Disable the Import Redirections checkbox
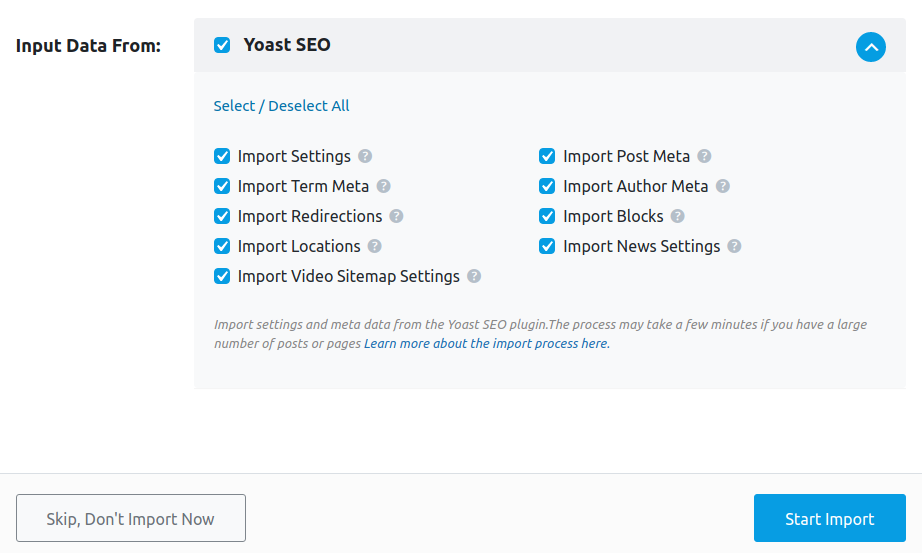This screenshot has height=553, width=922. click(x=222, y=216)
